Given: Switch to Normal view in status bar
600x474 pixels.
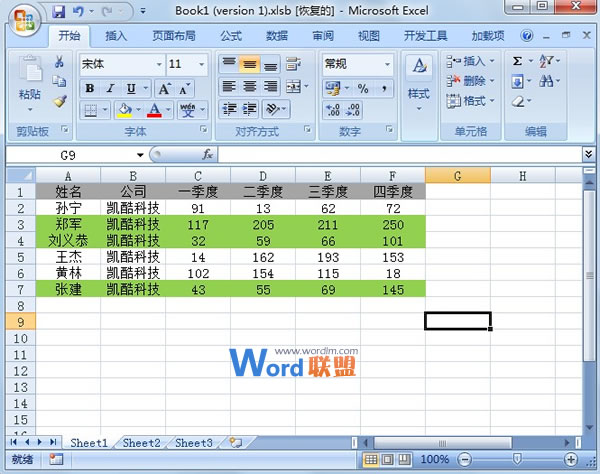Looking at the screenshot, I should [370, 459].
